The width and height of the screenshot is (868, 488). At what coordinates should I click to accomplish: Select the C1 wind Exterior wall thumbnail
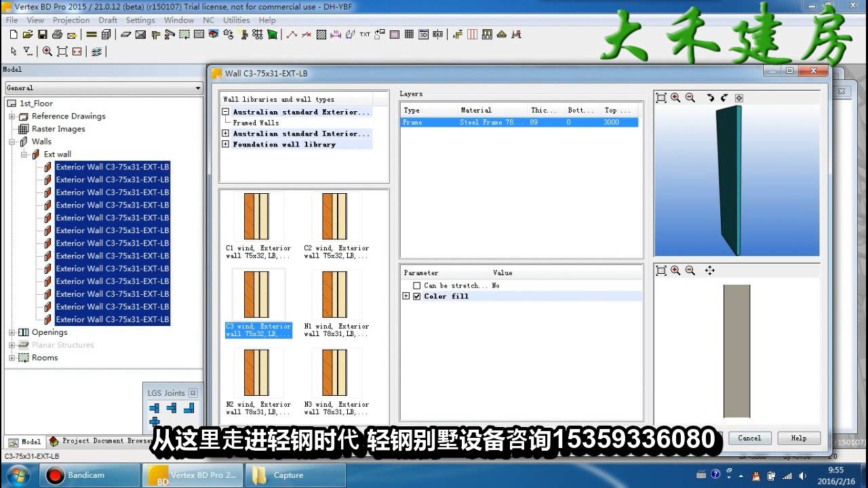[x=258, y=216]
